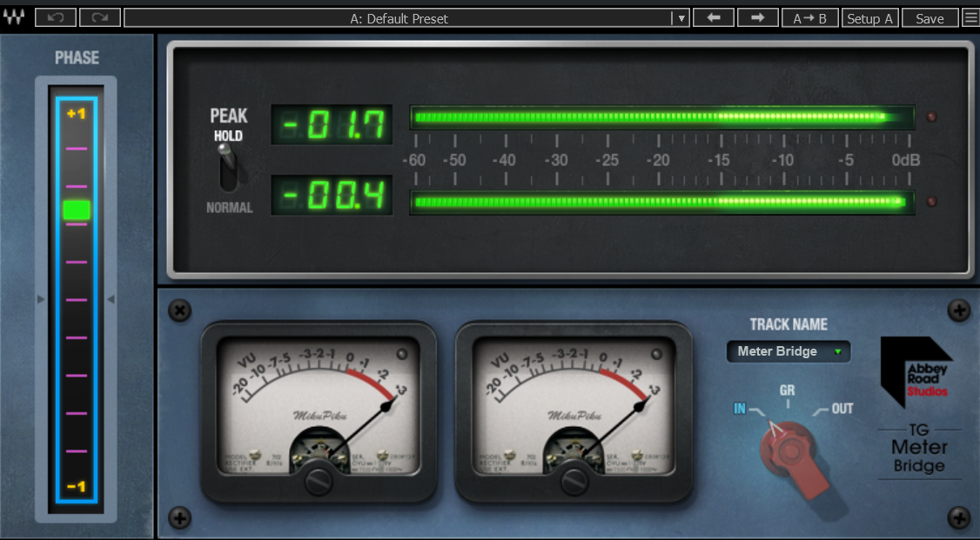Click the right VU meter overload LED
Screen dimensions: 980x540
pyautogui.click(x=656, y=354)
